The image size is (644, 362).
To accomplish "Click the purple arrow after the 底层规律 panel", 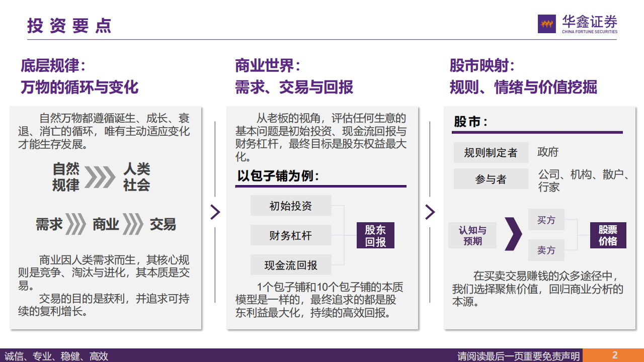I will click(x=215, y=212).
